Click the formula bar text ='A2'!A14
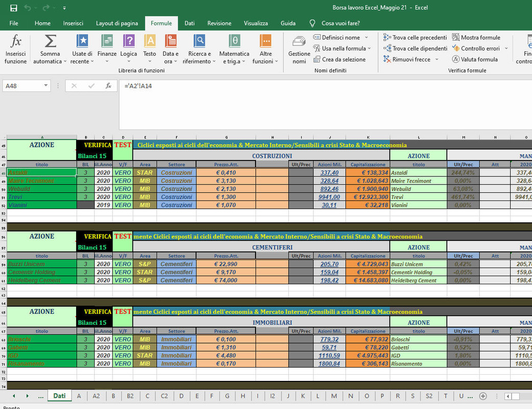The height and width of the screenshot is (409, 532). pos(138,86)
